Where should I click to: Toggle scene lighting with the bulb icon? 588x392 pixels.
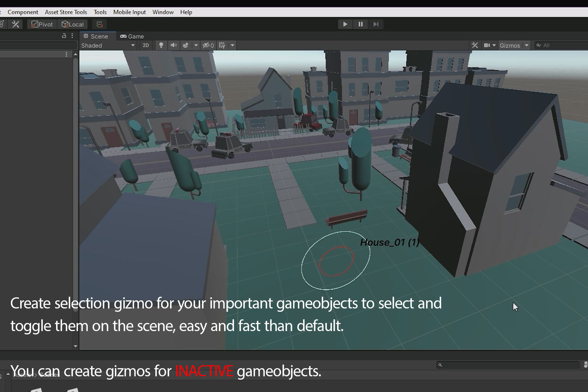(x=162, y=45)
